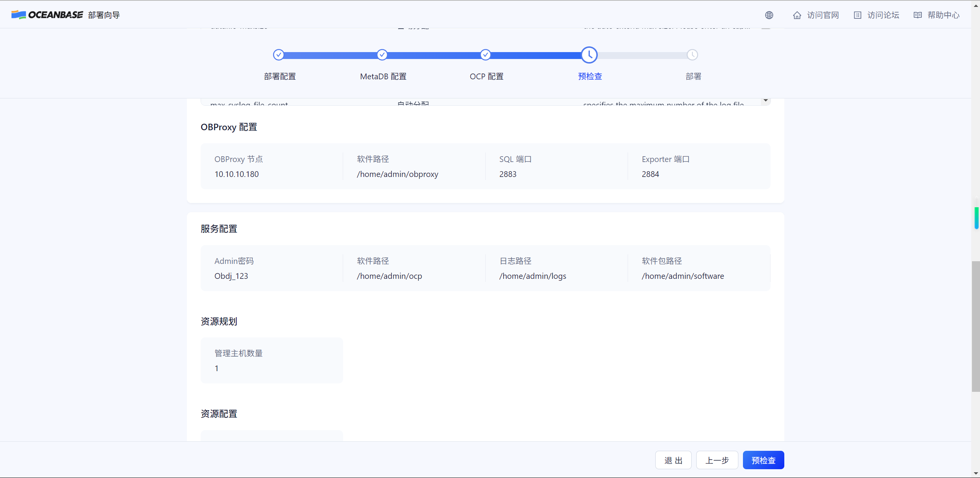This screenshot has height=478, width=980.
Task: Click the OceanBase logo
Action: tap(47, 15)
